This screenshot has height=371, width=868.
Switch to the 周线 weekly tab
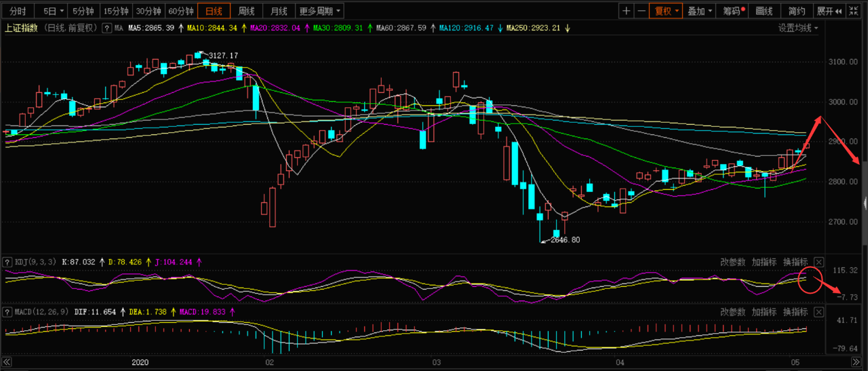pyautogui.click(x=246, y=11)
